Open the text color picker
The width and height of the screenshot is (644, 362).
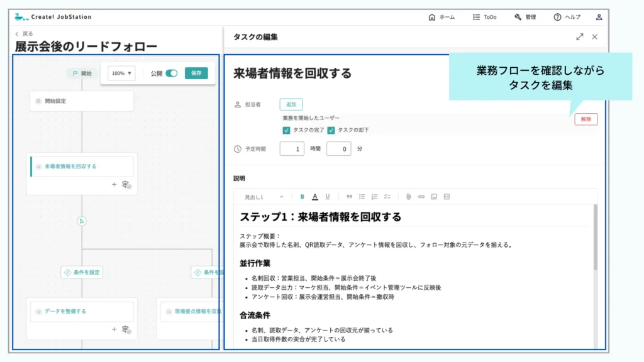pos(315,197)
